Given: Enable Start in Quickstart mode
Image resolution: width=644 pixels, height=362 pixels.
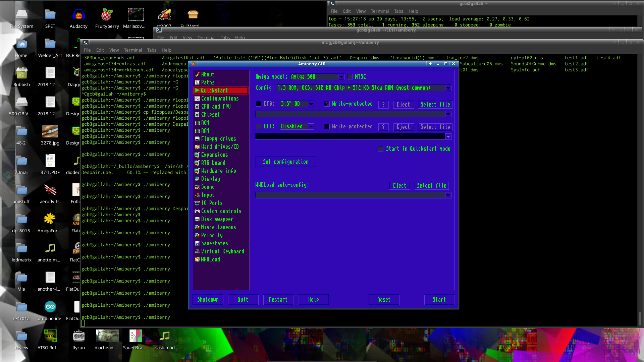Looking at the screenshot, I should click(381, 149).
